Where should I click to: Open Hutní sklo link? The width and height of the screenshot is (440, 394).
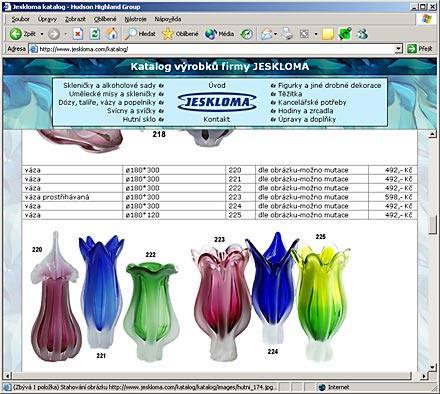(139, 119)
